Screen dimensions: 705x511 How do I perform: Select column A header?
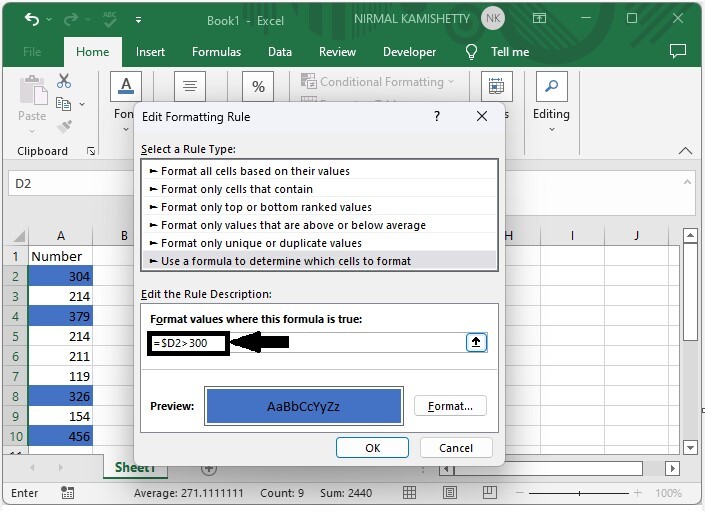[61, 236]
